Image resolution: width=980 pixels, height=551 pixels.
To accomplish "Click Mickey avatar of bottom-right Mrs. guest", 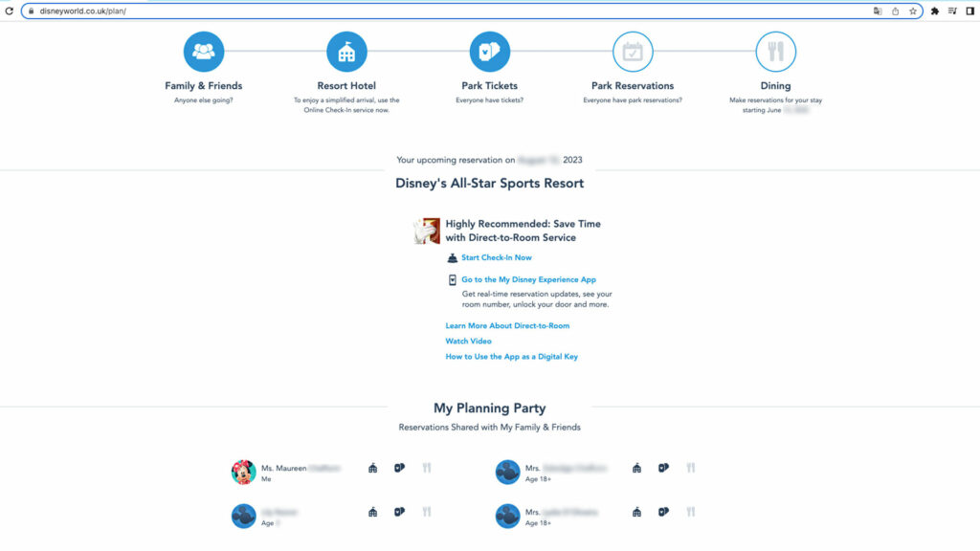I will pyautogui.click(x=507, y=516).
